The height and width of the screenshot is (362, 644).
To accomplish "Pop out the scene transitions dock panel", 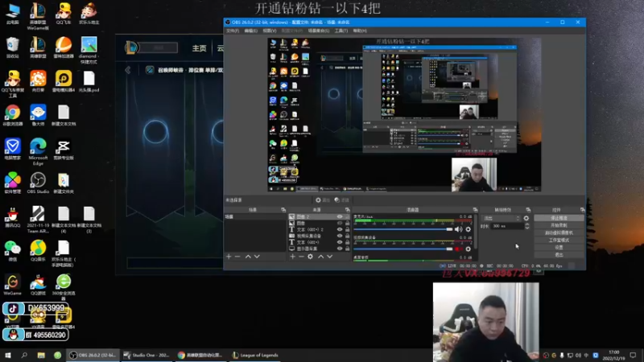I will click(x=528, y=210).
